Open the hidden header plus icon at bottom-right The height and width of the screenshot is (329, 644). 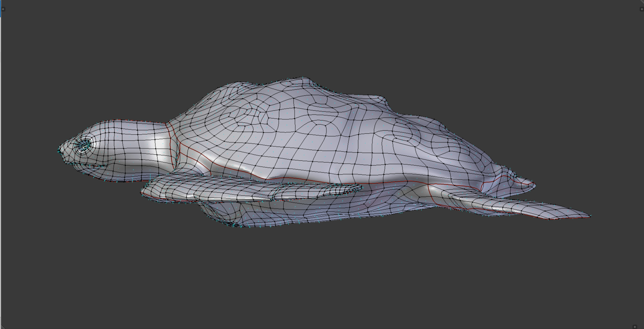click(634, 327)
